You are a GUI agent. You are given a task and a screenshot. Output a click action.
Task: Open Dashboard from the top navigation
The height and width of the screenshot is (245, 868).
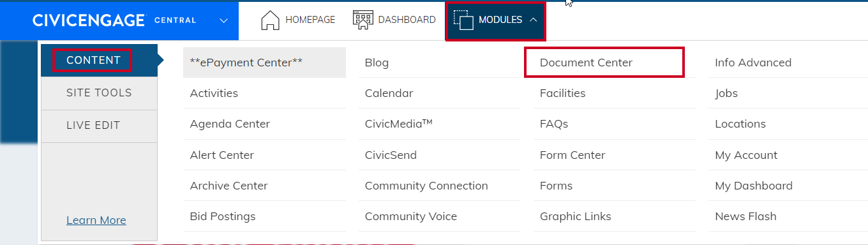click(407, 20)
